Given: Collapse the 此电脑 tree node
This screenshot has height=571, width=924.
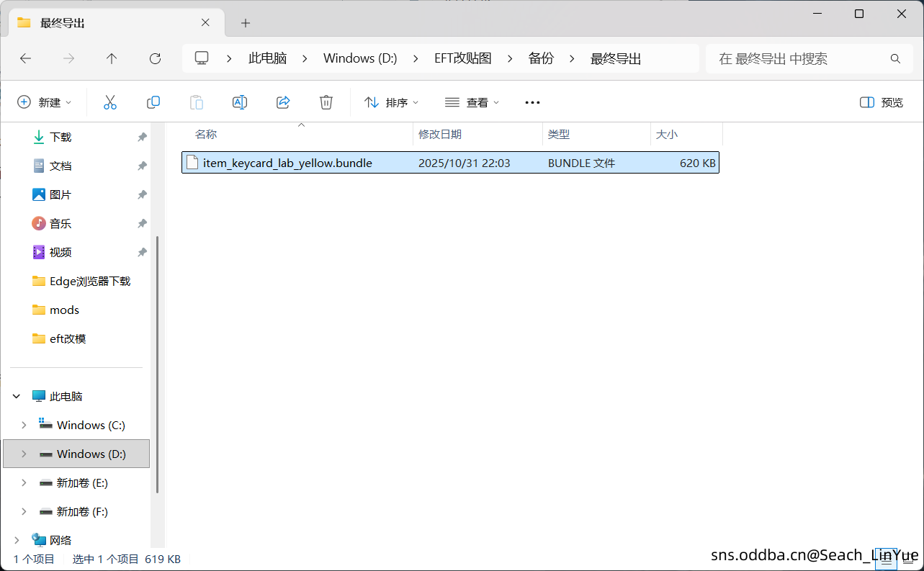Looking at the screenshot, I should point(16,395).
